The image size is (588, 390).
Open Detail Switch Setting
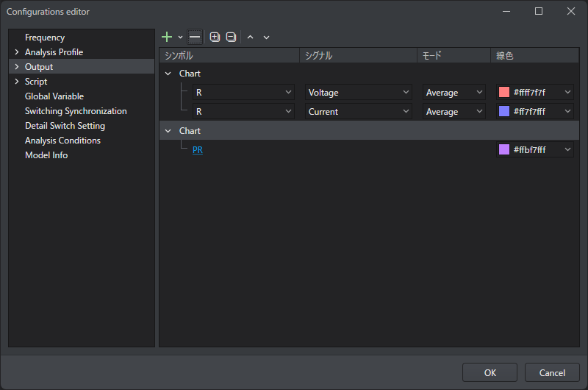[65, 126]
